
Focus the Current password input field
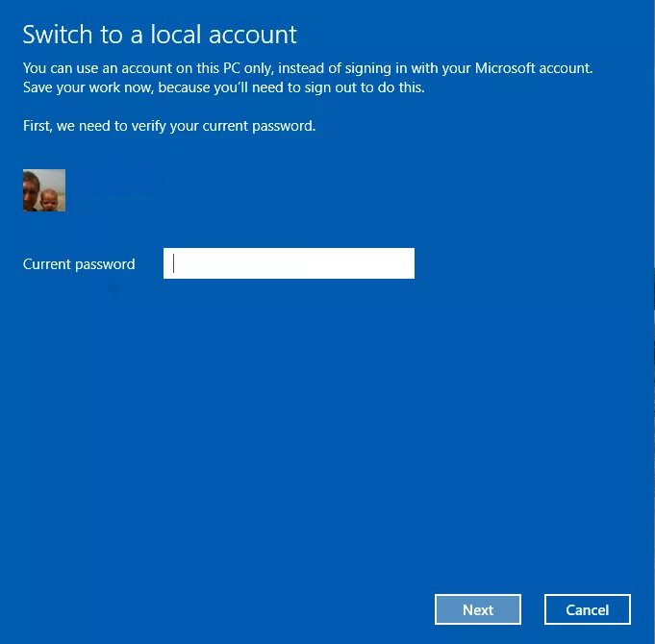click(289, 263)
